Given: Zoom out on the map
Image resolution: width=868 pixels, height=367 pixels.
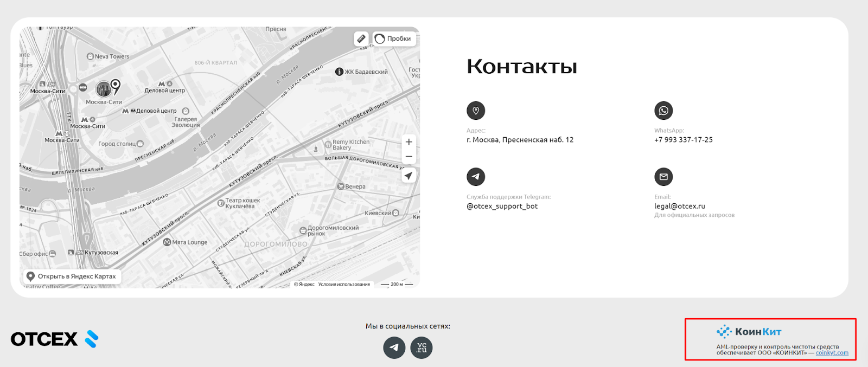Looking at the screenshot, I should [x=409, y=157].
